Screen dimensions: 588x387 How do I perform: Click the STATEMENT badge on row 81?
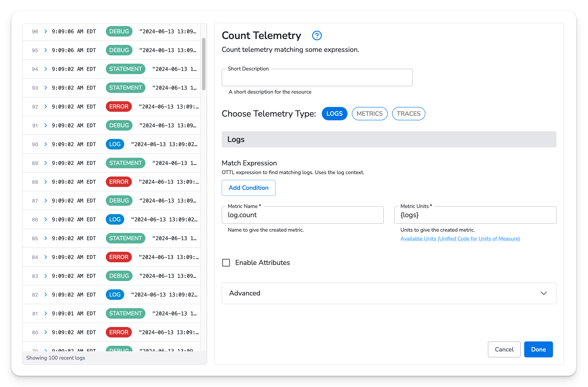[x=125, y=313]
